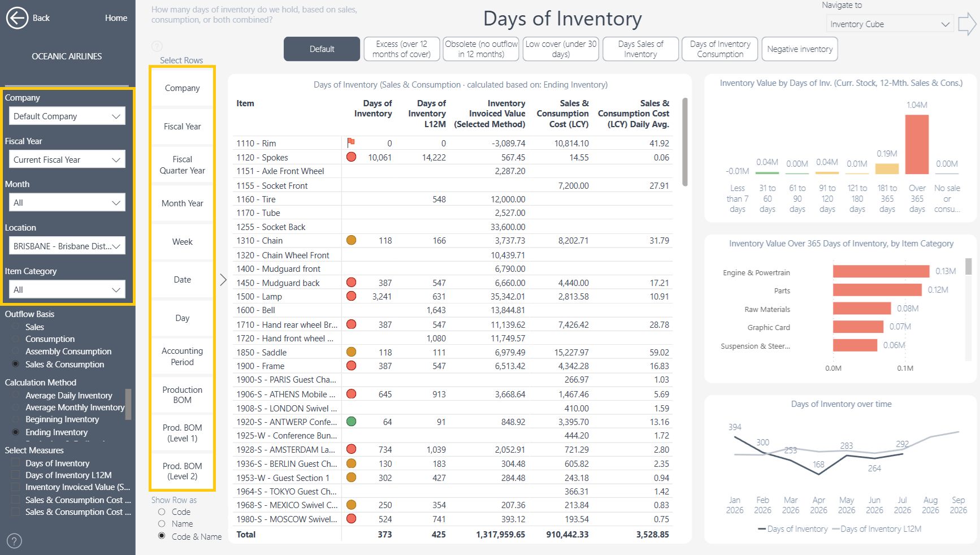Click the red flag icon for 1110 - Rim

click(351, 142)
